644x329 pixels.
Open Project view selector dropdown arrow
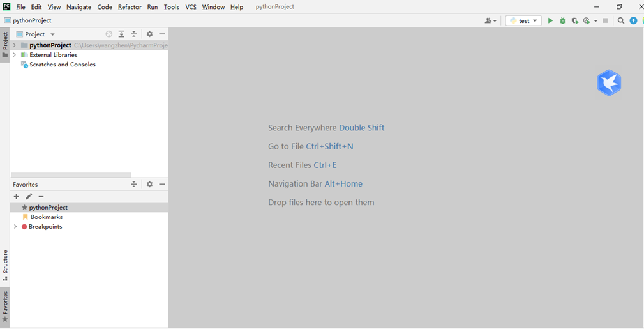coord(52,34)
